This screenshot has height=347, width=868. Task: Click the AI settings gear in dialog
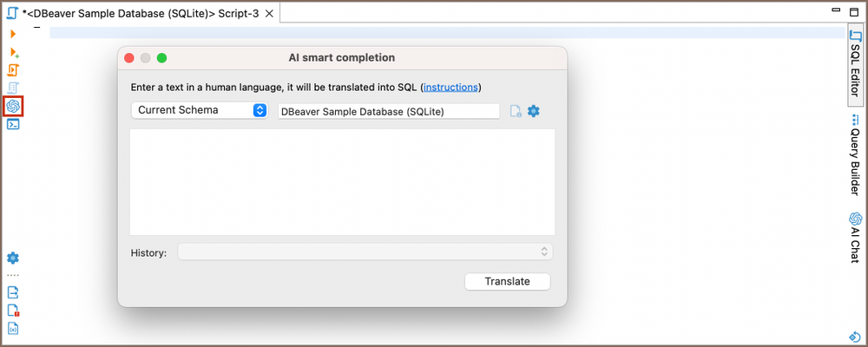[534, 111]
